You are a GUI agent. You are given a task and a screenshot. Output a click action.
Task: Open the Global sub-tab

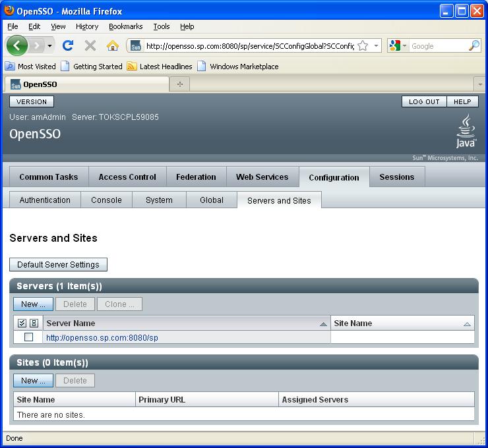(x=212, y=200)
